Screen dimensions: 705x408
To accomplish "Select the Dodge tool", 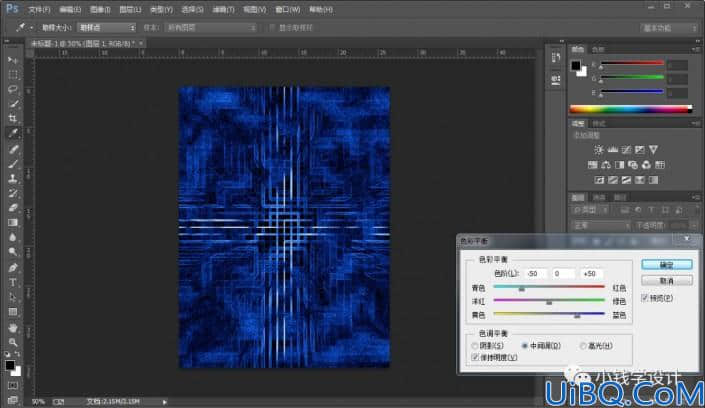I will 13,252.
